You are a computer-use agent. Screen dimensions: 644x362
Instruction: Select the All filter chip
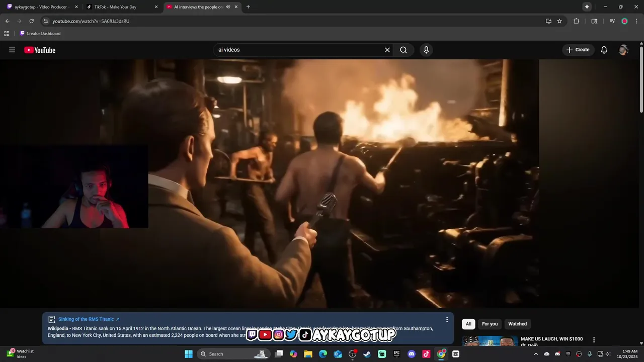(468, 324)
